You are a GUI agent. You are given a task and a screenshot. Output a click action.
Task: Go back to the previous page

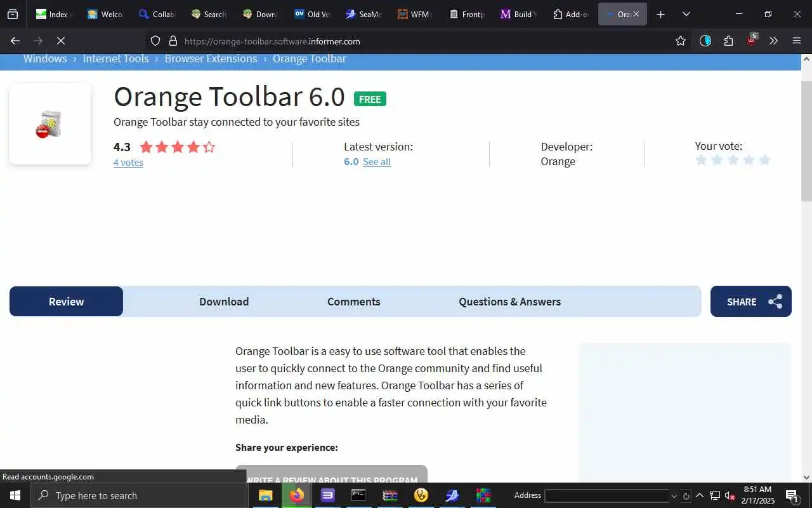click(15, 41)
